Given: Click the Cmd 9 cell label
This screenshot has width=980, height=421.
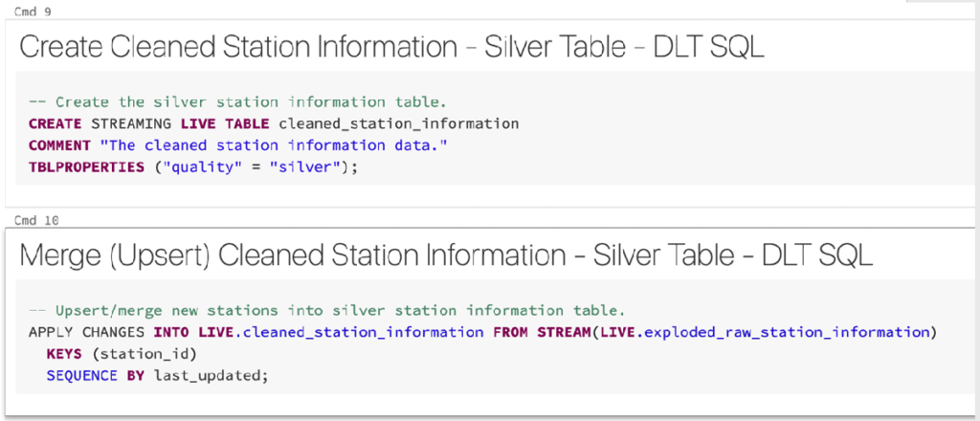Looking at the screenshot, I should point(33,12).
